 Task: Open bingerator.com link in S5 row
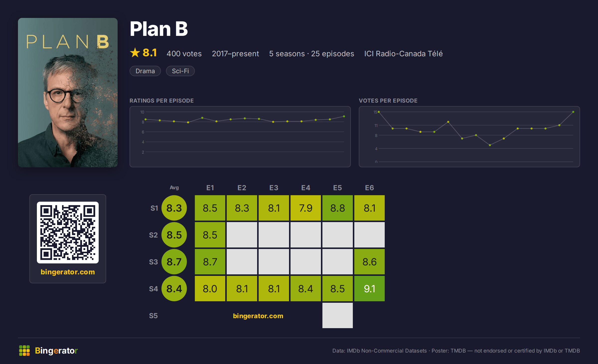click(258, 316)
